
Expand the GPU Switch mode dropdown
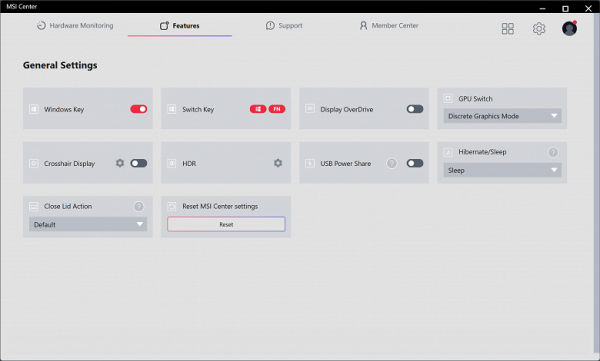click(x=502, y=116)
